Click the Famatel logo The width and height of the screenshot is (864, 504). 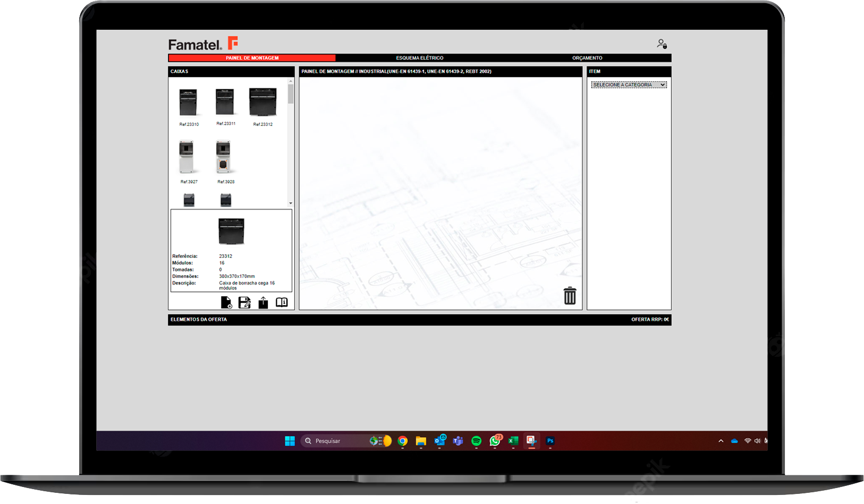(x=203, y=44)
